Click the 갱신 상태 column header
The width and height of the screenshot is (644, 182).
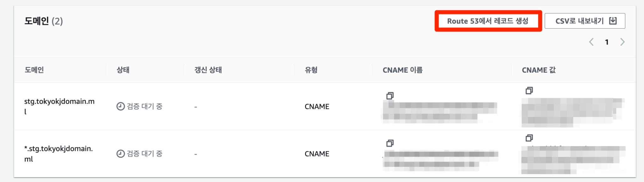[x=208, y=70]
